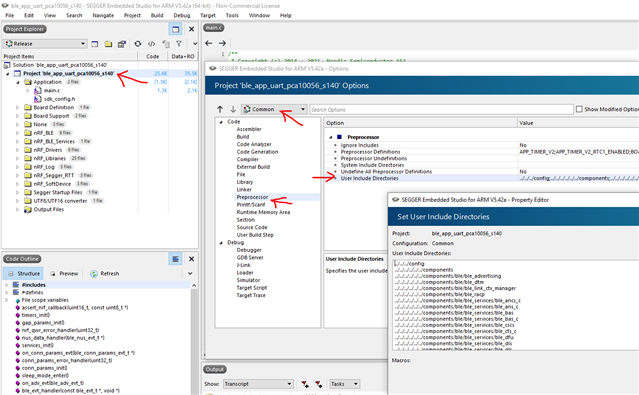Viewport: 639px width, 395px height.
Task: Open the Debug menu
Action: click(182, 15)
